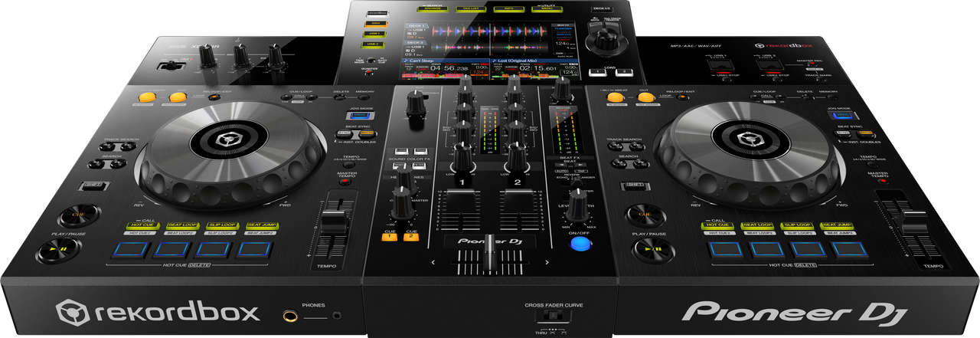Toggle left deck MASTER TEMPO button
980x338 pixels.
[346, 183]
